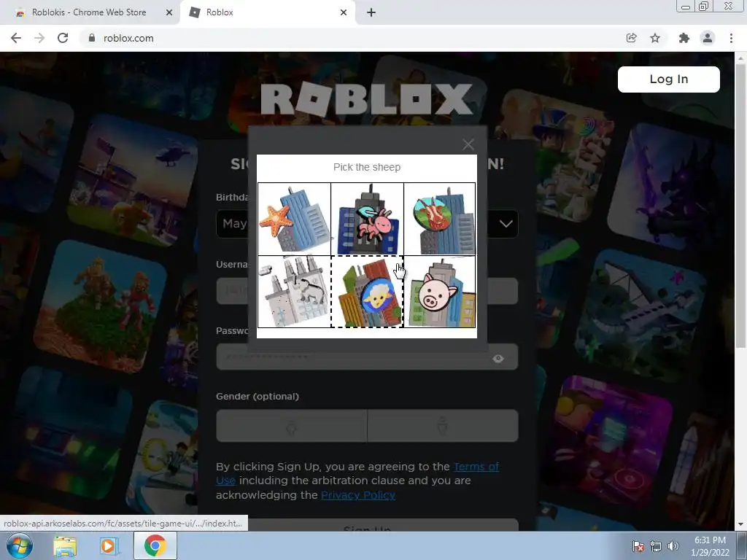Image resolution: width=747 pixels, height=560 pixels.
Task: Open Windows Explorer from the taskbar
Action: [64, 545]
